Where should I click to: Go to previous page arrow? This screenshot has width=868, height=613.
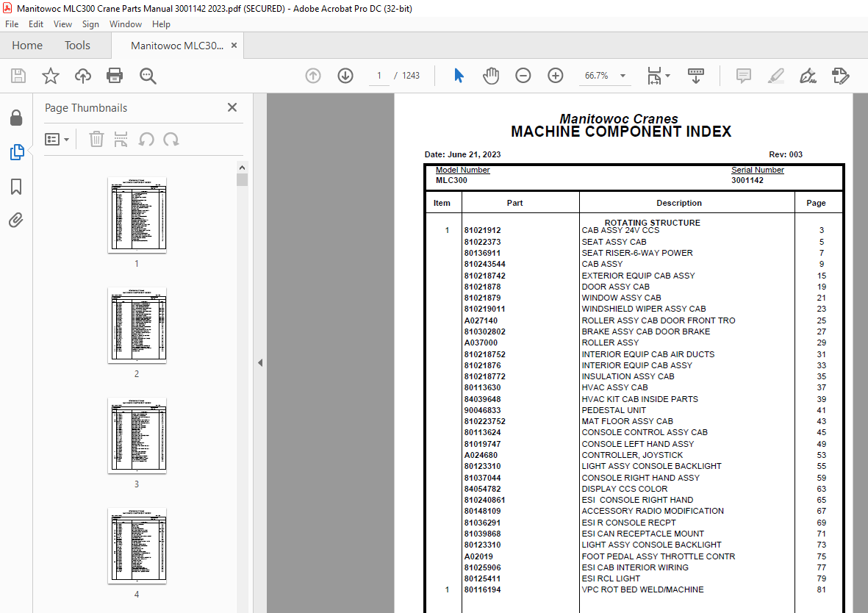click(x=313, y=75)
